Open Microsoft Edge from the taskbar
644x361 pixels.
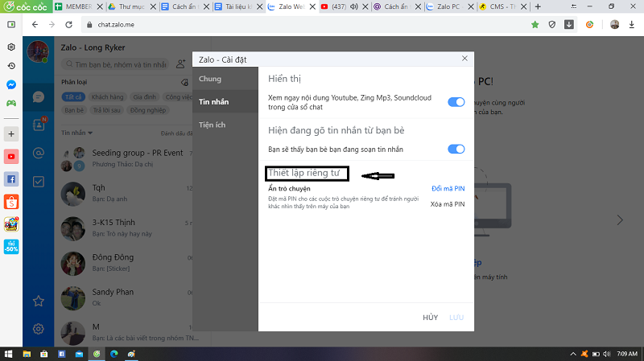point(114,354)
